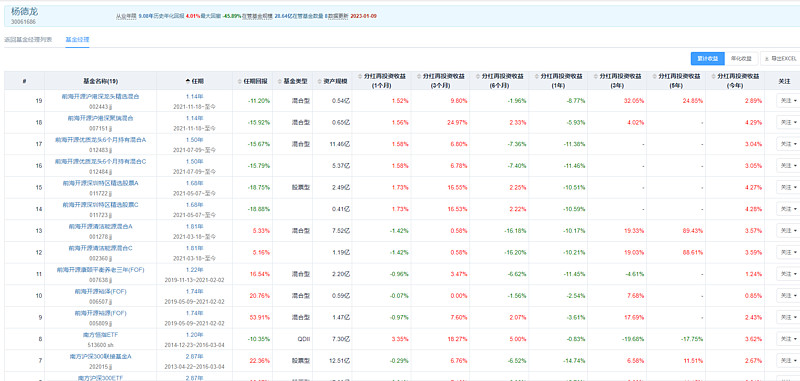Image resolution: width=800 pixels, height=381 pixels.
Task: Click max drawdown value -45.89%
Action: [232, 16]
